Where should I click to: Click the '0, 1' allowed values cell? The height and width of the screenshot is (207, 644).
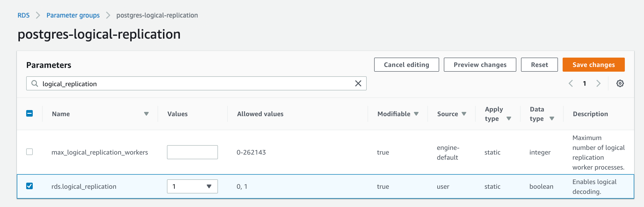click(242, 186)
